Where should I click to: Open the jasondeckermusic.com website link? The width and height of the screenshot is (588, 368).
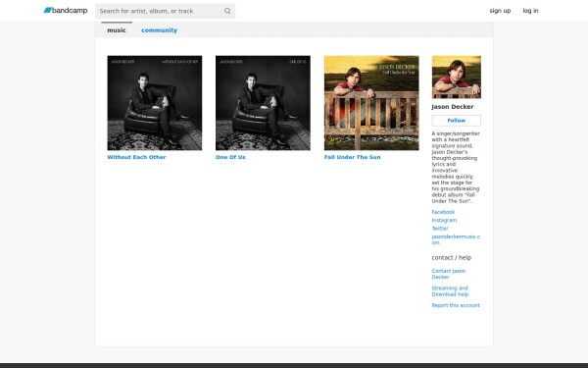[x=456, y=239]
